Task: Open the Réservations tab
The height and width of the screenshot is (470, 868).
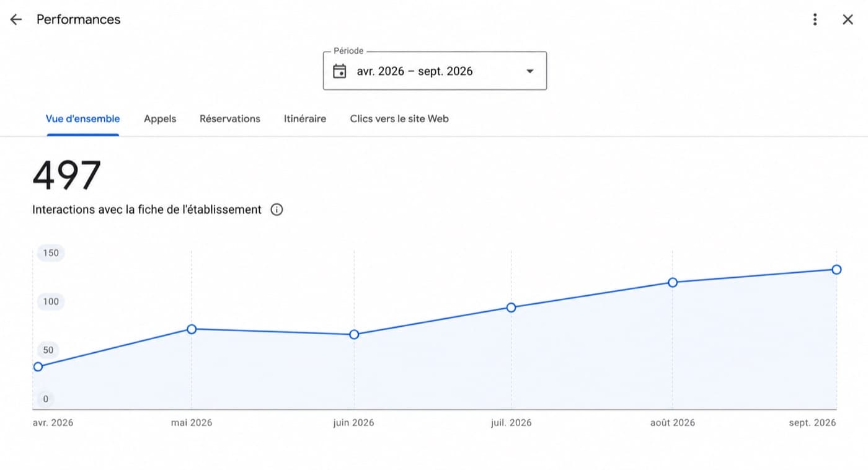Action: coord(230,118)
